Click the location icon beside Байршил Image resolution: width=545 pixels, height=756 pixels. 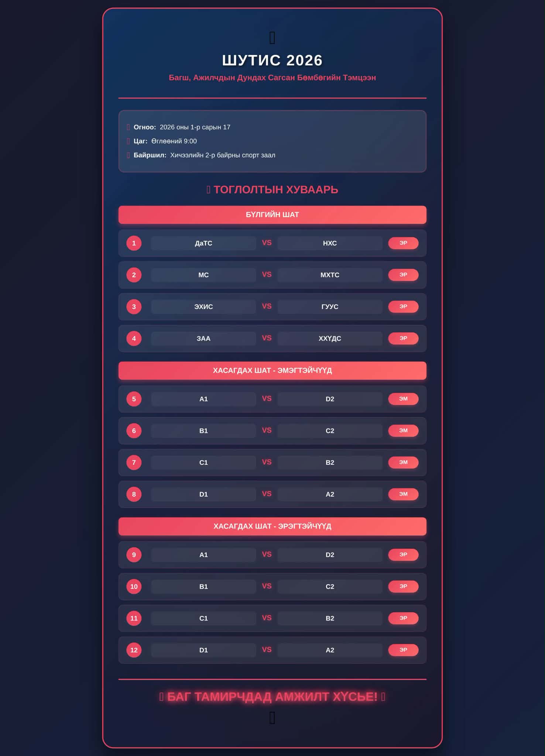(x=128, y=155)
